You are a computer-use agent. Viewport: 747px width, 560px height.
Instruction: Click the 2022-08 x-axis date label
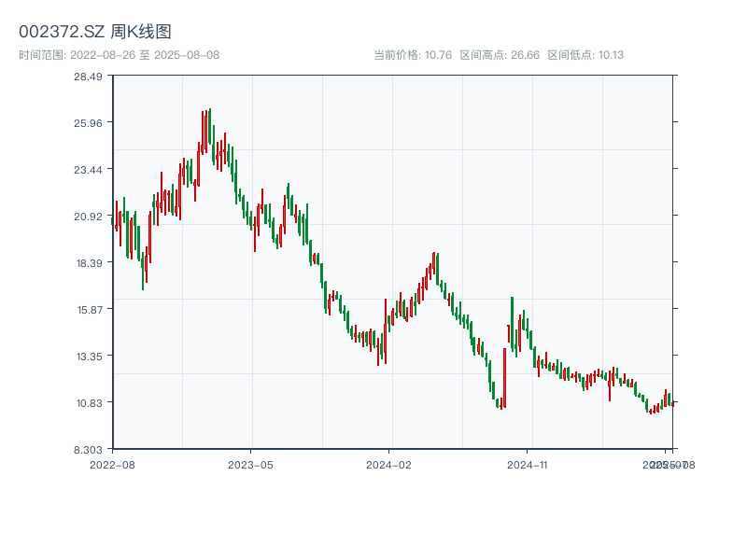(x=112, y=464)
